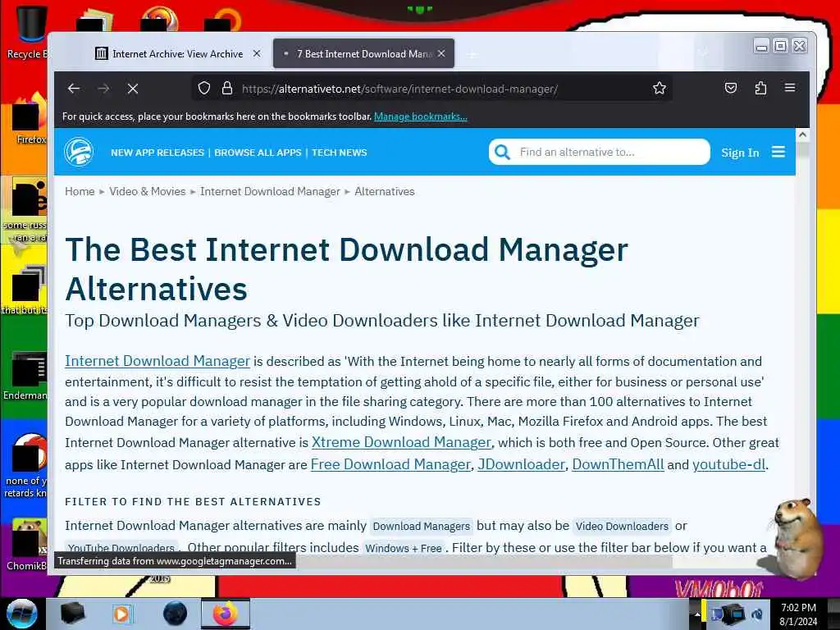Select the ChomikB desktop icon
The height and width of the screenshot is (630, 840).
(x=26, y=545)
